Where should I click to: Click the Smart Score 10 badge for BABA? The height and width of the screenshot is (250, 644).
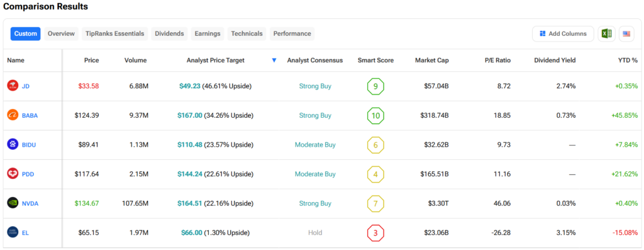click(375, 115)
